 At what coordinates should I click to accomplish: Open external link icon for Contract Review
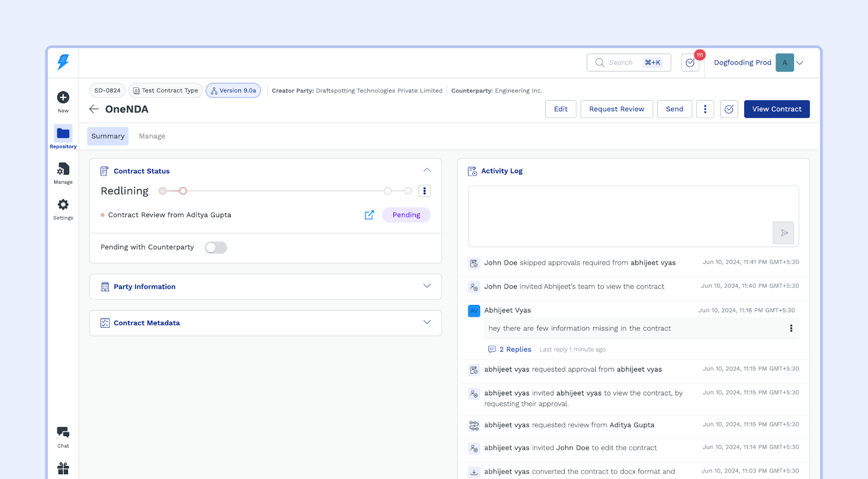[369, 215]
